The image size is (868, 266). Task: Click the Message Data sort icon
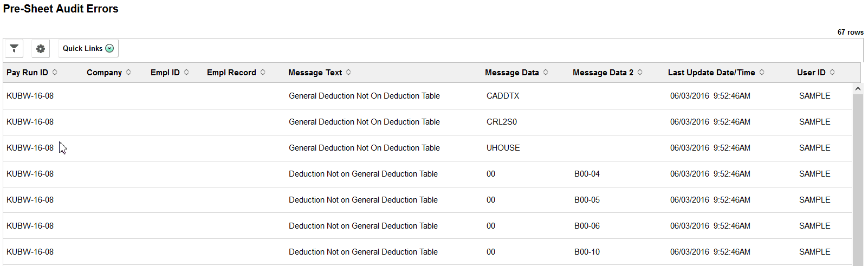click(x=546, y=72)
